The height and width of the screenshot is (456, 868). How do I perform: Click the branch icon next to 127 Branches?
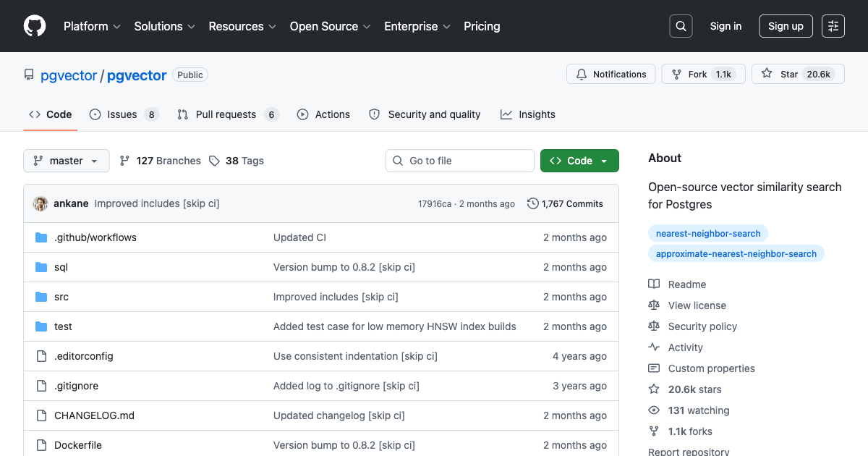(x=124, y=161)
